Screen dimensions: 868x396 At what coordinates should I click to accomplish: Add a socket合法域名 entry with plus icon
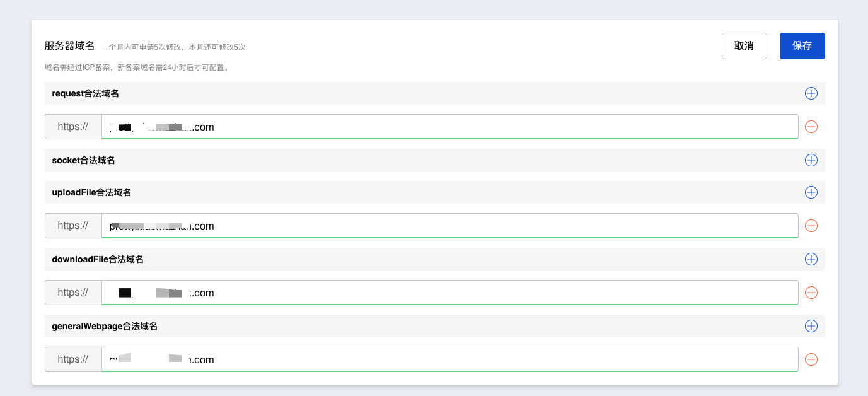[811, 160]
